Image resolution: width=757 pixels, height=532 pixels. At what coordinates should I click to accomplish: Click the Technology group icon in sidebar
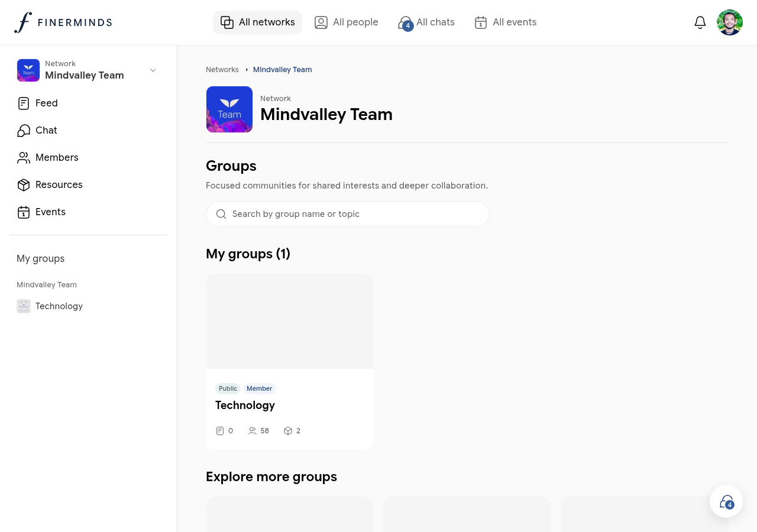click(24, 306)
